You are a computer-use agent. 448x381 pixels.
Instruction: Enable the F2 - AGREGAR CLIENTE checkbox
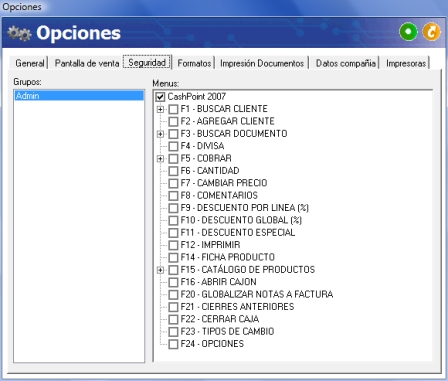(x=173, y=121)
